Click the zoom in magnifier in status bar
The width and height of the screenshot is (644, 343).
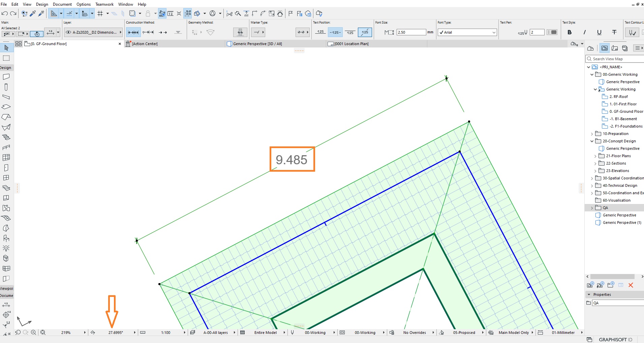coord(34,333)
